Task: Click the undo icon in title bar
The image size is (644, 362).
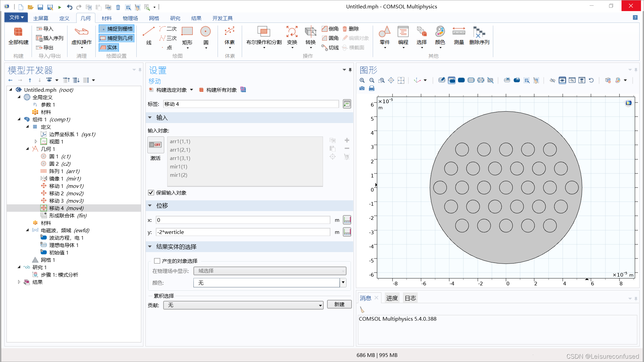Action: pyautogui.click(x=70, y=7)
